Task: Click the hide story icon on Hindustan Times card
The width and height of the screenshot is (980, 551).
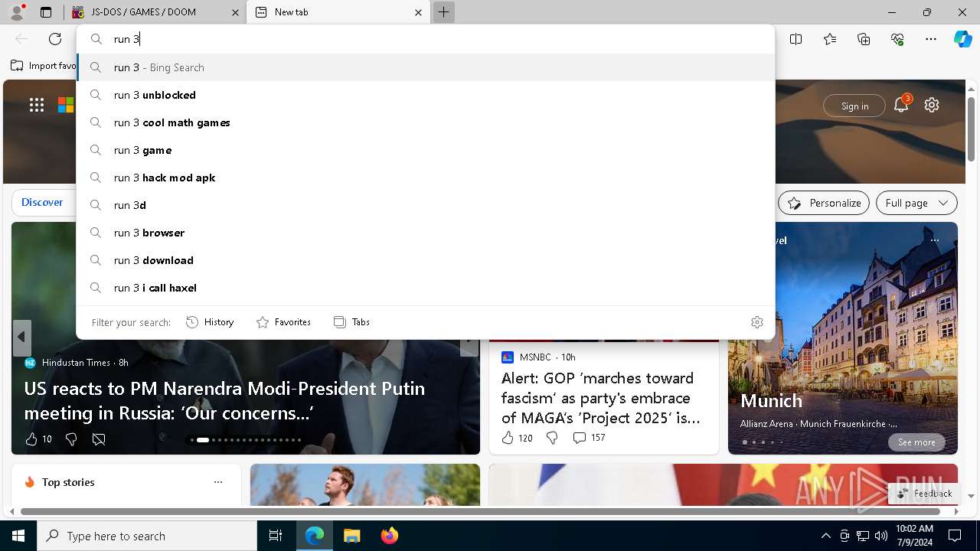Action: coord(99,439)
